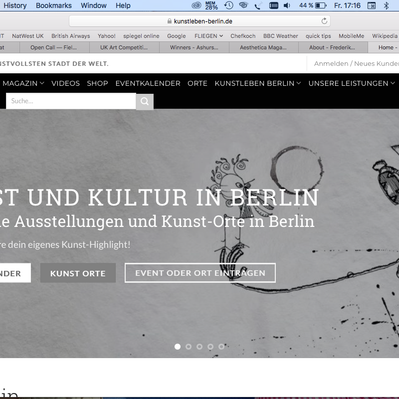Click the phone handset menu bar icon
The width and height of the screenshot is (399, 399).
pos(258,5)
